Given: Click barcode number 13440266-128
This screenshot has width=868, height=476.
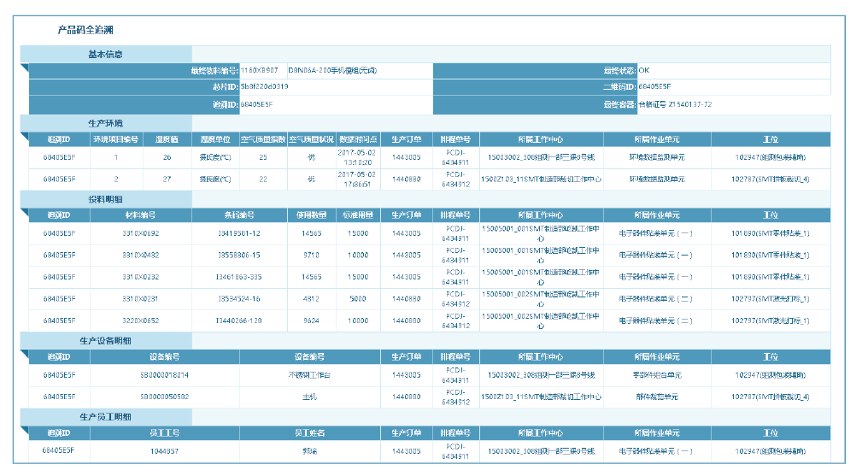Looking at the screenshot, I should 239,320.
